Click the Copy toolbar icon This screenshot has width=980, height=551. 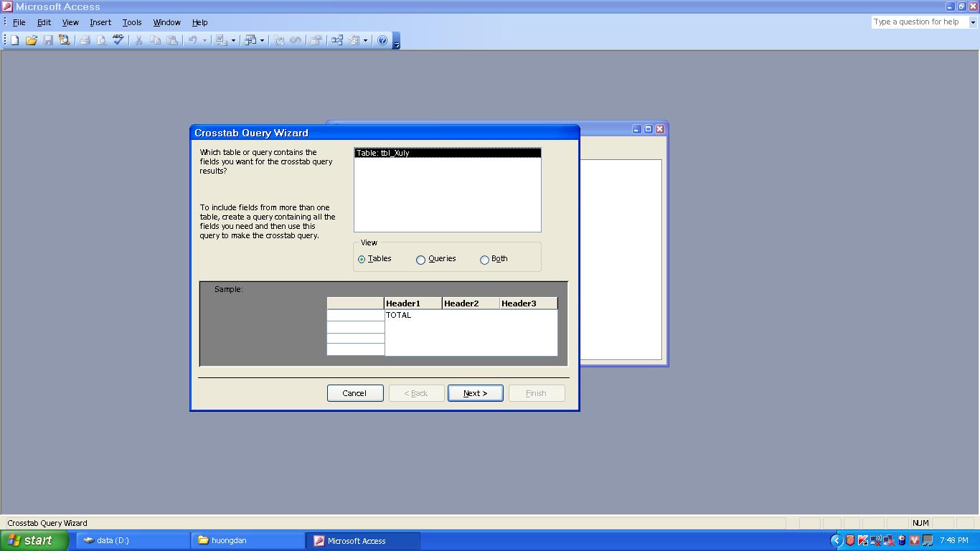coord(155,40)
